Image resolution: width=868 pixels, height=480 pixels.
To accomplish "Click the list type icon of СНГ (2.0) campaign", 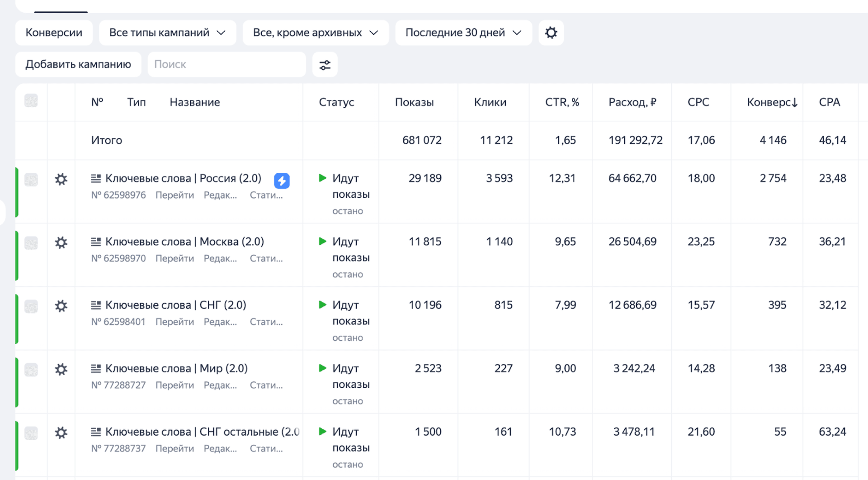I will click(x=96, y=305).
